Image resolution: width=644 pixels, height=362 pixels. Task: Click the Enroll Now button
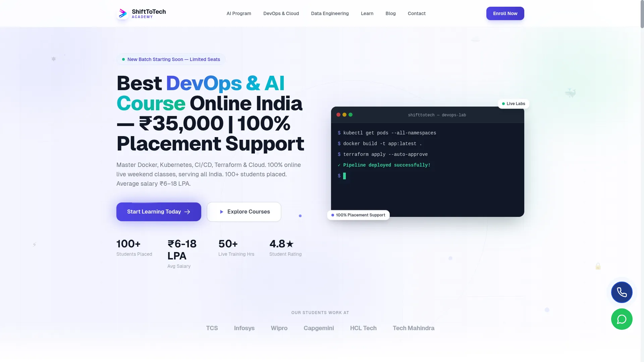point(505,13)
